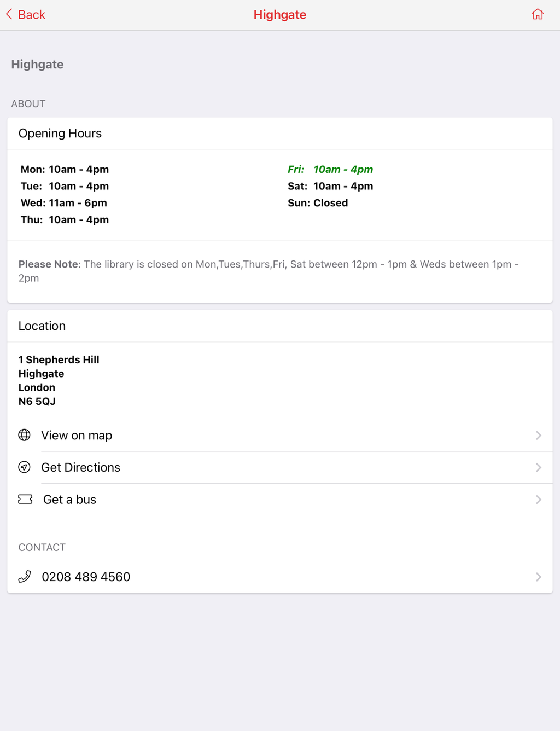
Task: Choose Get a bus option
Action: pyautogui.click(x=280, y=500)
